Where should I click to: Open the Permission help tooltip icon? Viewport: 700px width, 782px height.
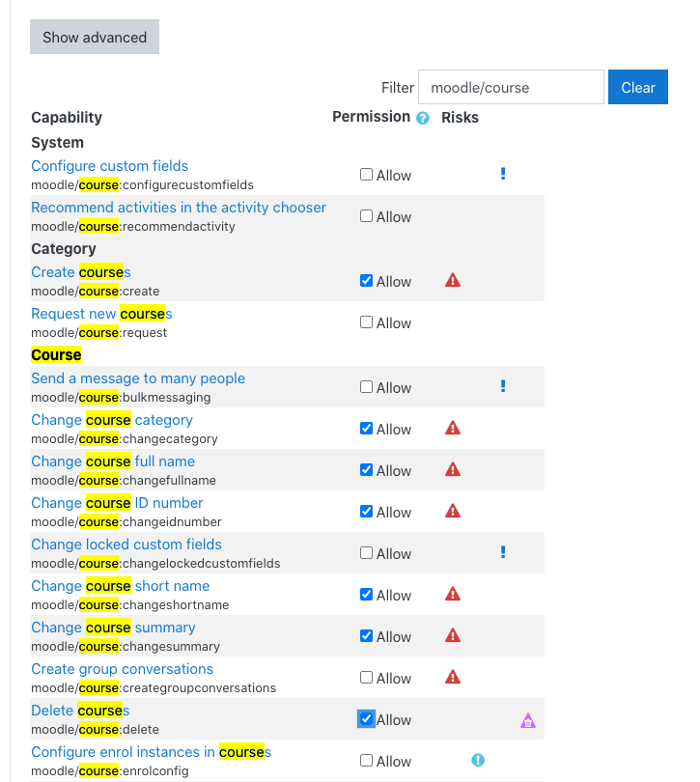point(422,117)
